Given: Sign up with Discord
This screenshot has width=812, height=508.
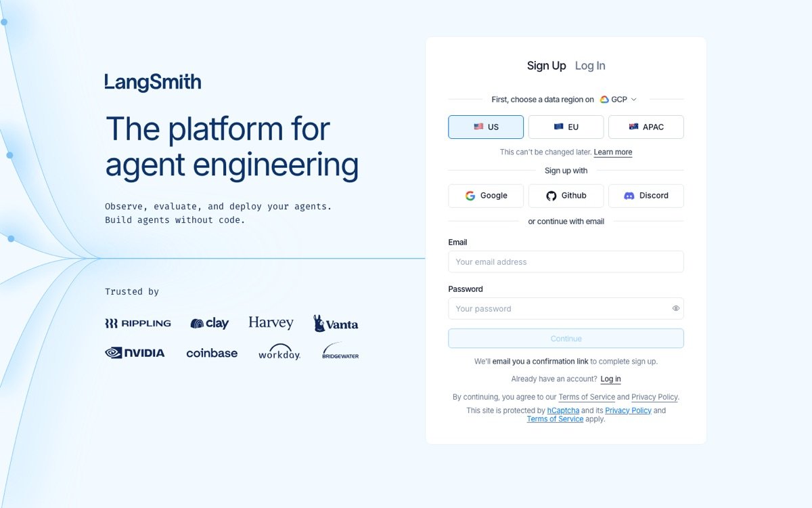Looking at the screenshot, I should pyautogui.click(x=646, y=196).
